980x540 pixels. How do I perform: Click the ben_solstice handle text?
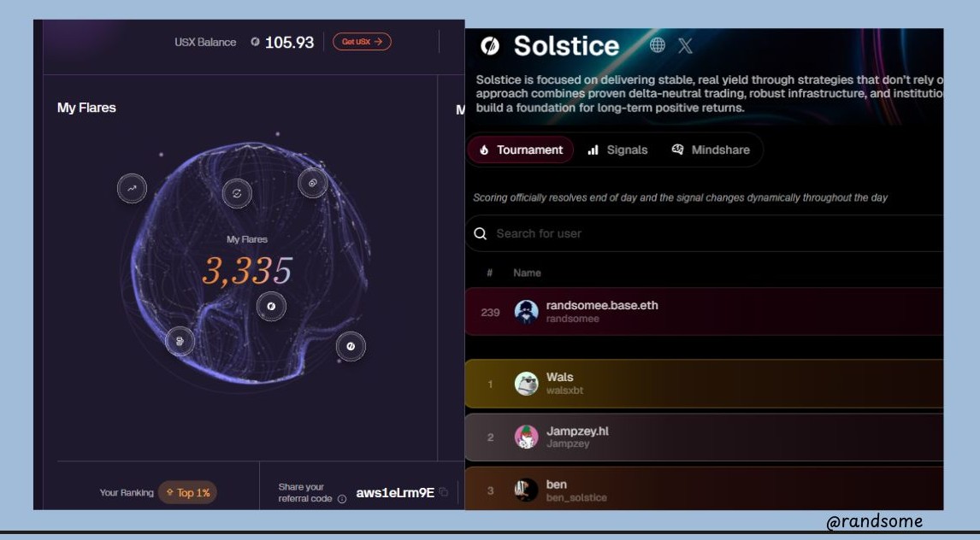576,497
